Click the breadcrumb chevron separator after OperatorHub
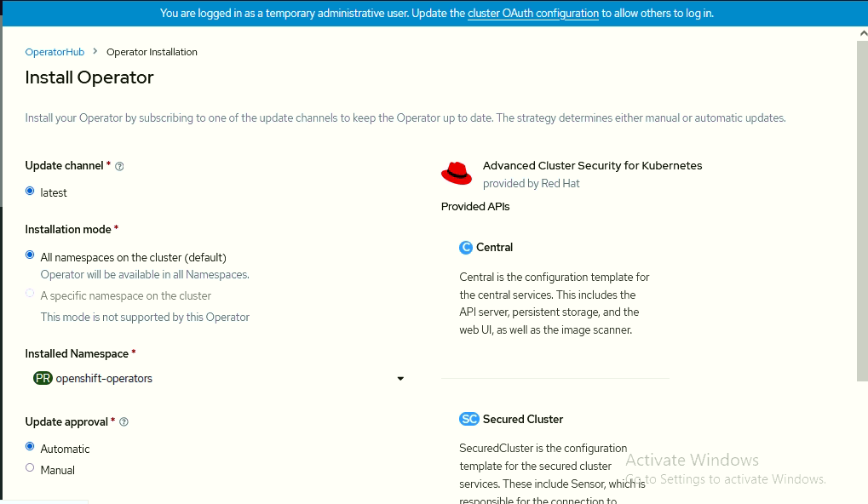The height and width of the screenshot is (504, 868). 95,52
